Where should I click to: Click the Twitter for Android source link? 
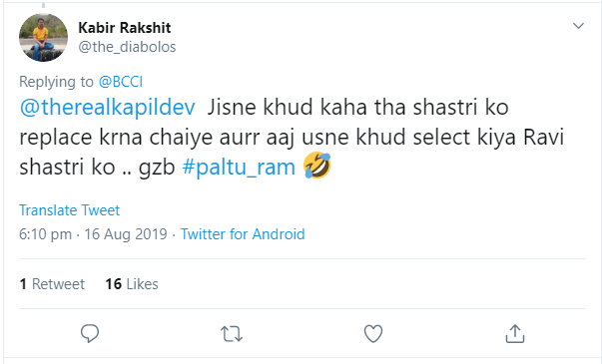[x=243, y=234]
